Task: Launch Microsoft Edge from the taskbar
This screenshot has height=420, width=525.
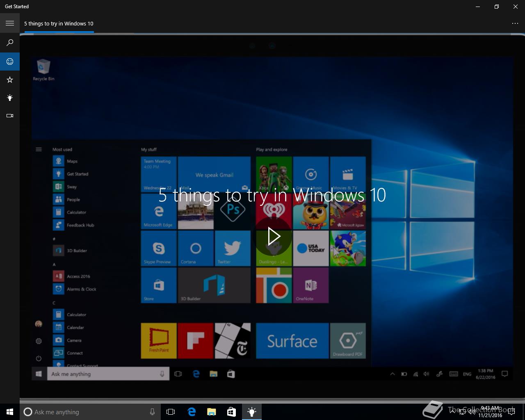Action: [192, 412]
